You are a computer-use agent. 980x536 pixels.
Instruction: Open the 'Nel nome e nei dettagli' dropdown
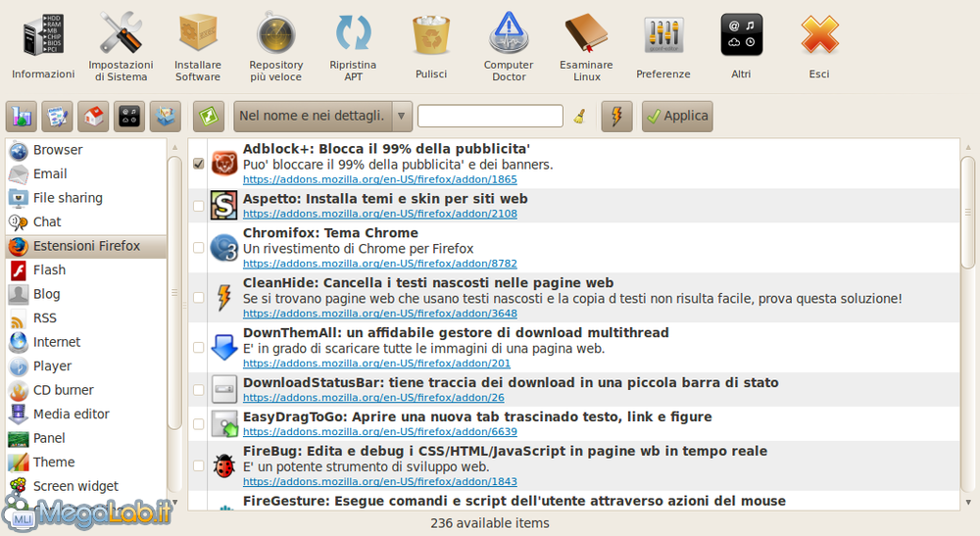pyautogui.click(x=323, y=117)
